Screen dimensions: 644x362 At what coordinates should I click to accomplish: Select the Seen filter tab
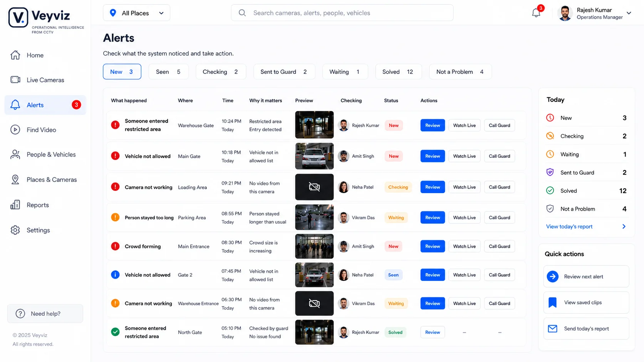click(168, 72)
